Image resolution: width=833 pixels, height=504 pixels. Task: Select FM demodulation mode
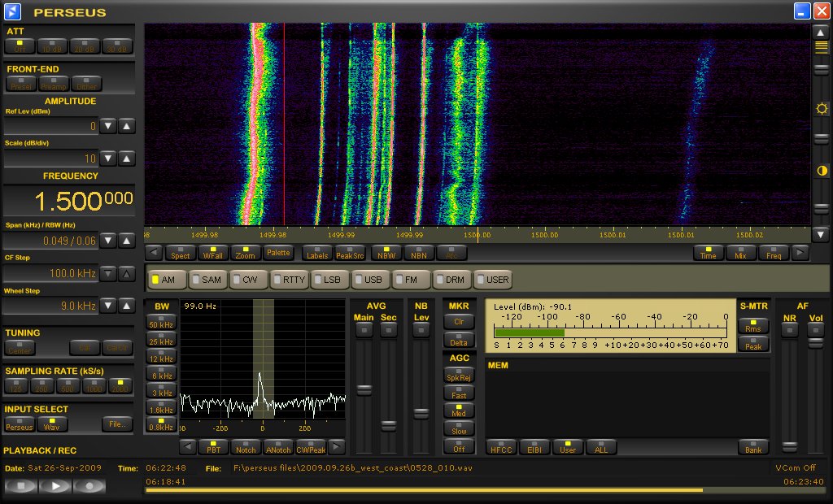pos(411,280)
